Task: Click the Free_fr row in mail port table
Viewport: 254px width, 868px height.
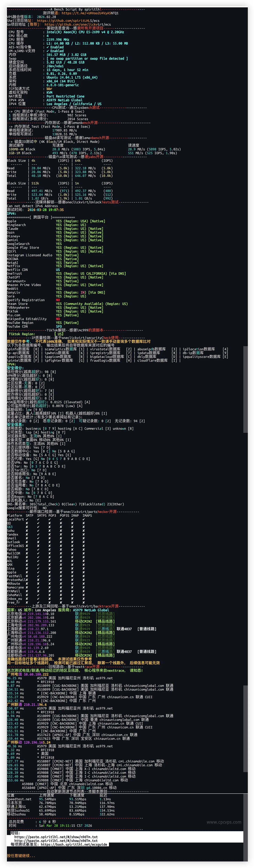Action: pos(46,602)
